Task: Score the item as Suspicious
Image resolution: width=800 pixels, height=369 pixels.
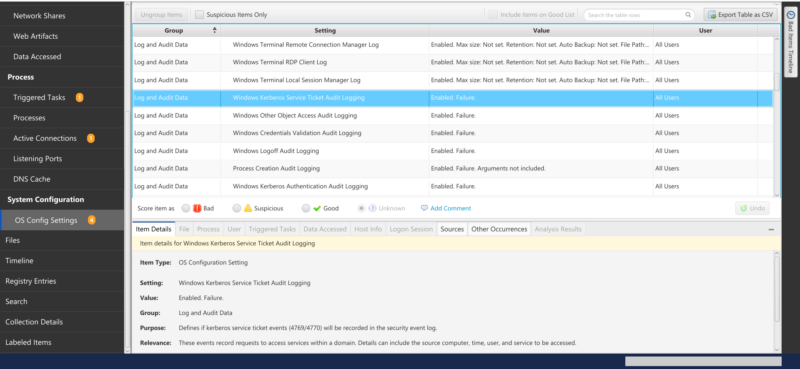Action: (x=236, y=208)
